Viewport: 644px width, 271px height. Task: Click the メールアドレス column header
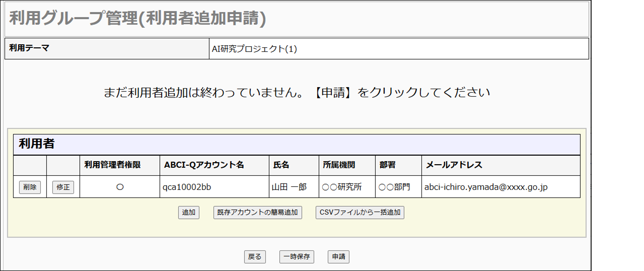(x=454, y=165)
